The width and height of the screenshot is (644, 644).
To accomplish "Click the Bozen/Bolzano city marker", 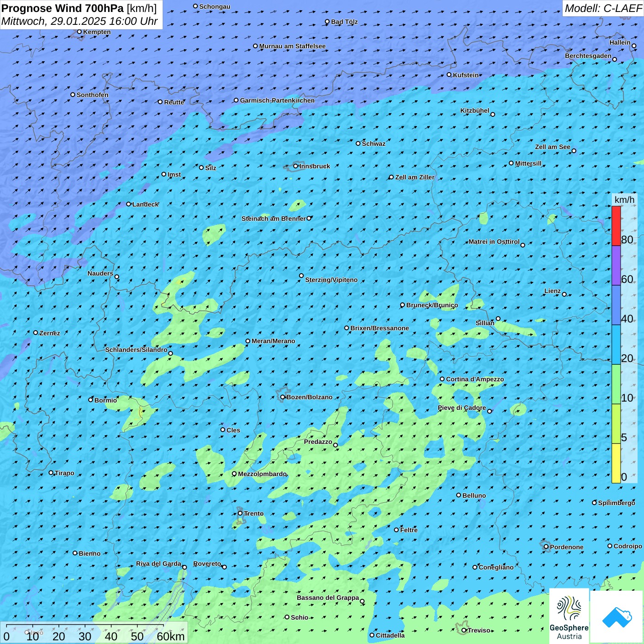I will (x=283, y=397).
